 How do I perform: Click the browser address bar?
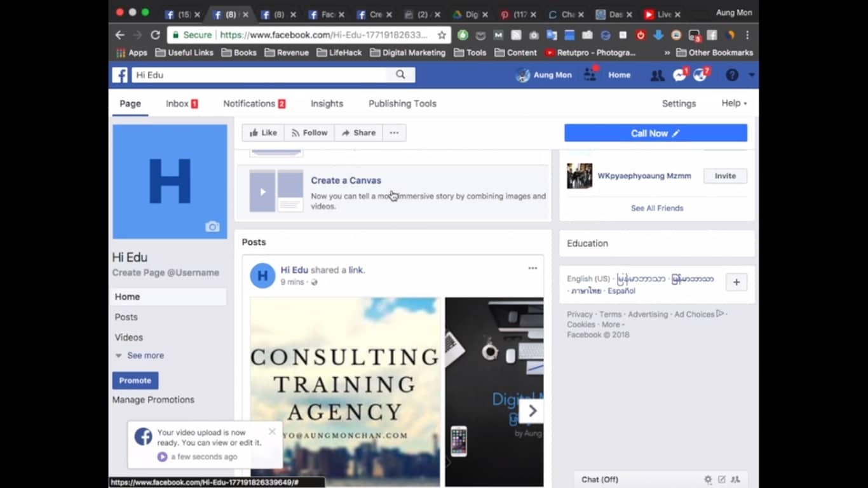[324, 35]
